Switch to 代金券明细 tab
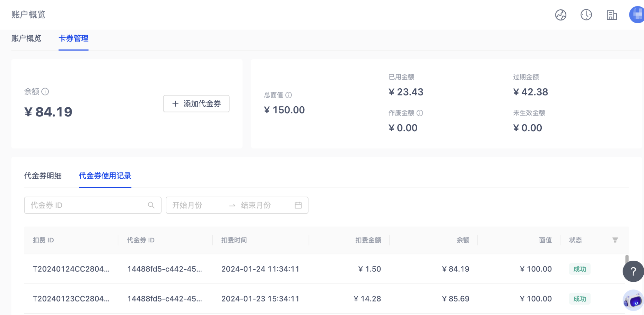The height and width of the screenshot is (315, 644). pos(43,176)
